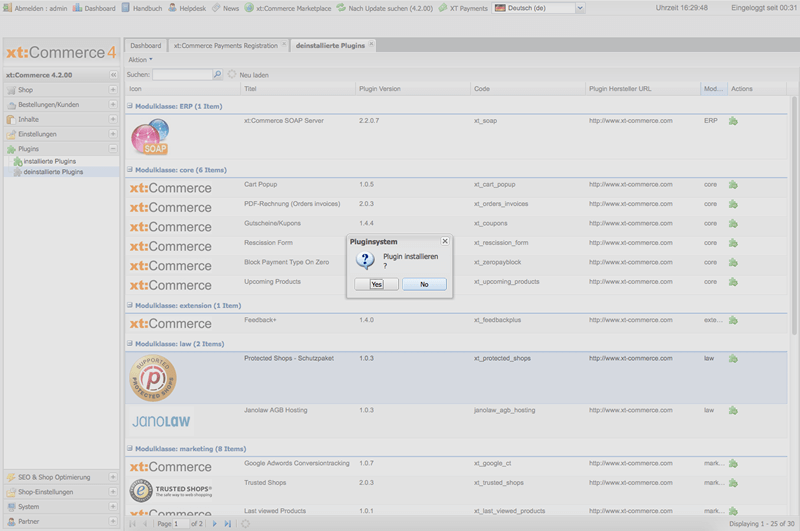The image size is (800, 531).
Task: Click install icon in Rescission Form row
Action: point(733,243)
